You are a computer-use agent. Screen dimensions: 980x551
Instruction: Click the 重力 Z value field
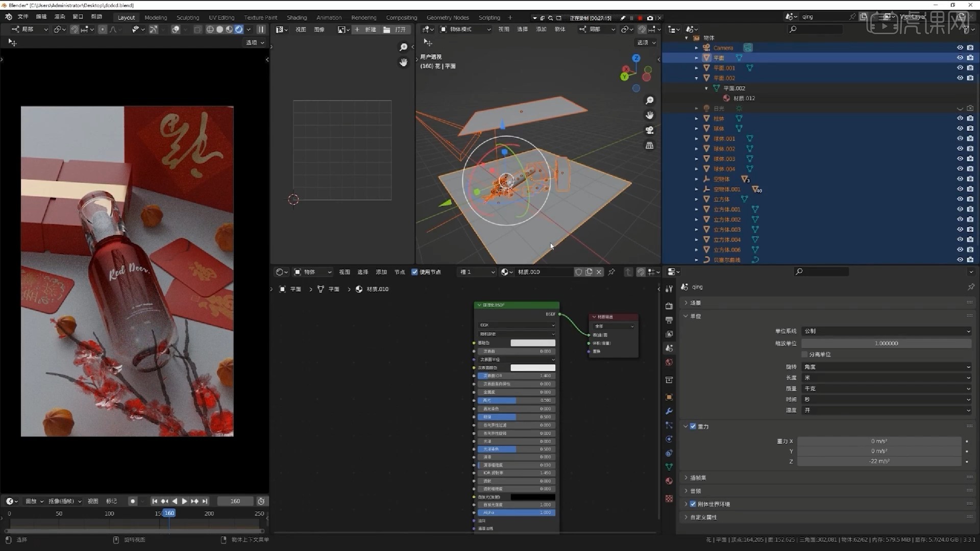click(x=879, y=461)
